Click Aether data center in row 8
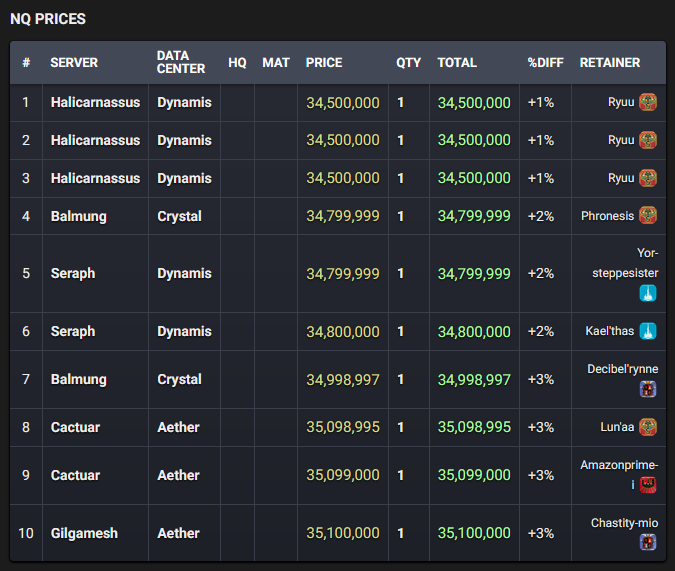Screen dimensions: 675x571 coord(178,427)
